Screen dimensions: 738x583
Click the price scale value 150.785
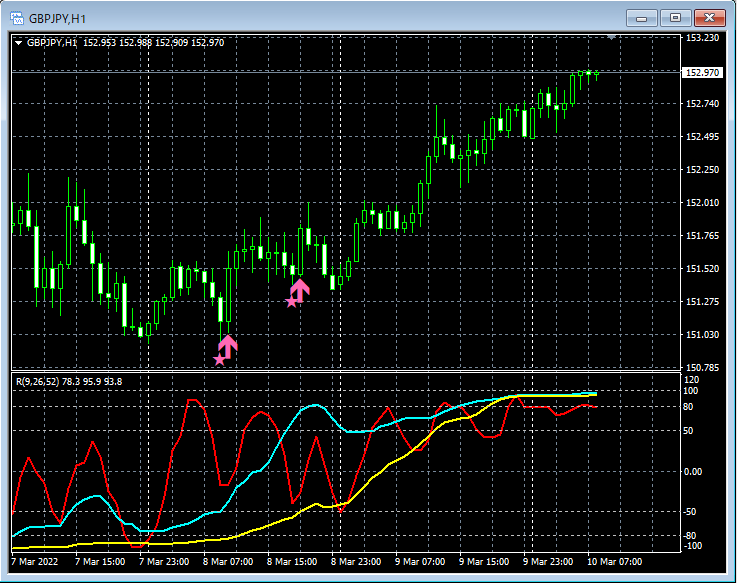[702, 367]
